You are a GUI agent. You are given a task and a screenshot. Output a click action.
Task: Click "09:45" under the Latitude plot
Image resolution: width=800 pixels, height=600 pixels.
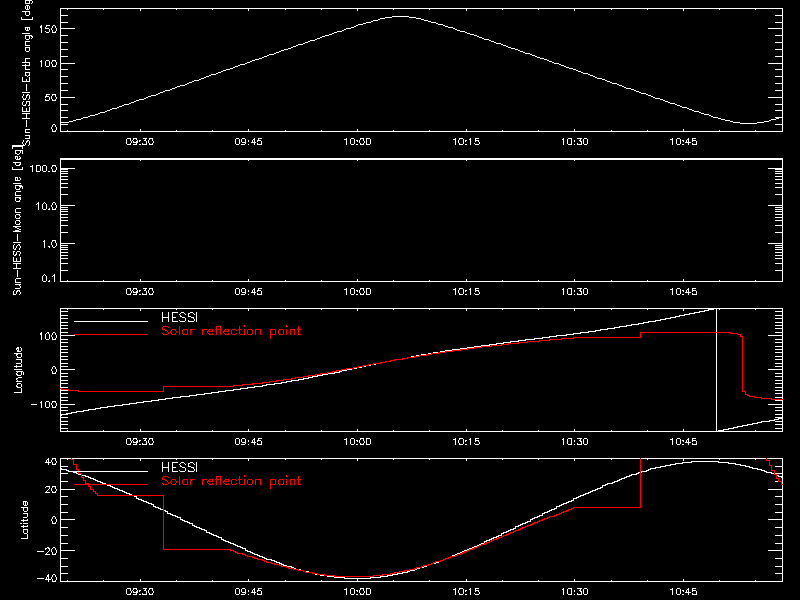tap(248, 591)
